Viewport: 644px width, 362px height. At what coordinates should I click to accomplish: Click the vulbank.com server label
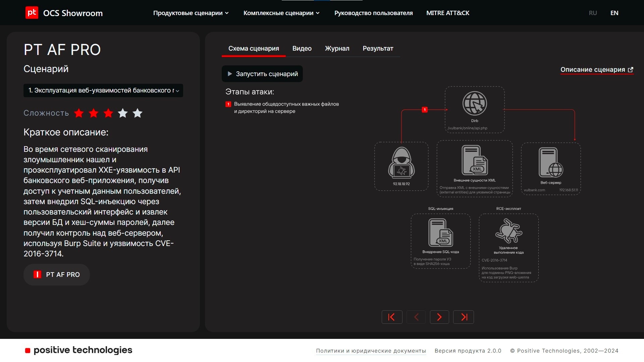coord(534,190)
